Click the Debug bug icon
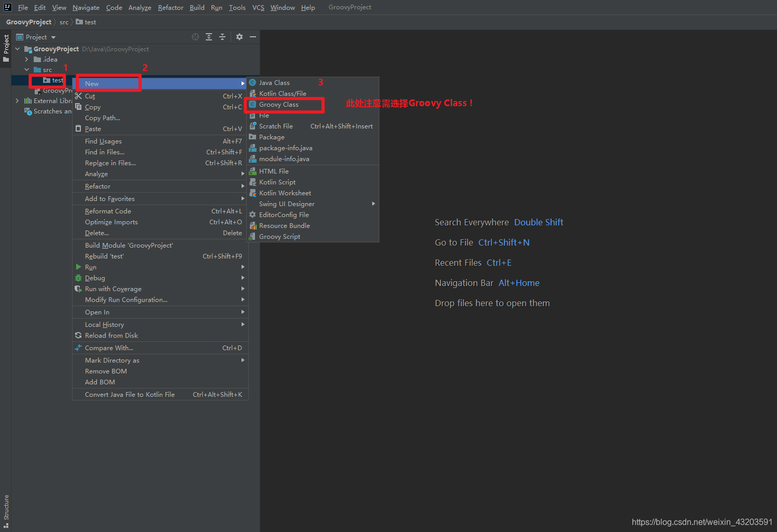The width and height of the screenshot is (777, 532). pyautogui.click(x=78, y=278)
